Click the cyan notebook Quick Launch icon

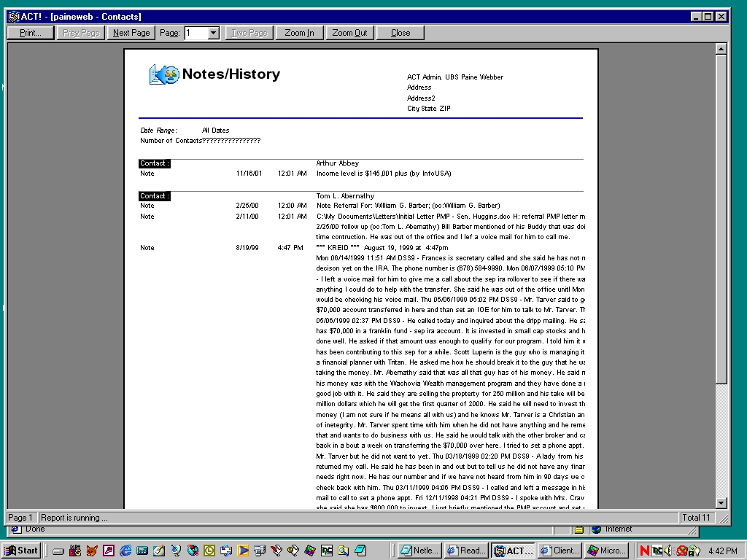point(360,551)
